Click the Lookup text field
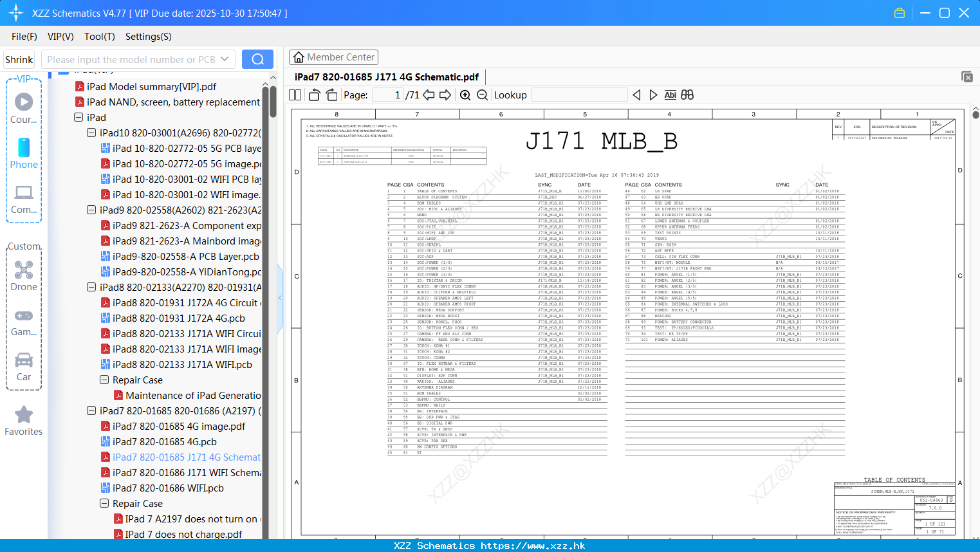Image resolution: width=980 pixels, height=552 pixels. [579, 95]
